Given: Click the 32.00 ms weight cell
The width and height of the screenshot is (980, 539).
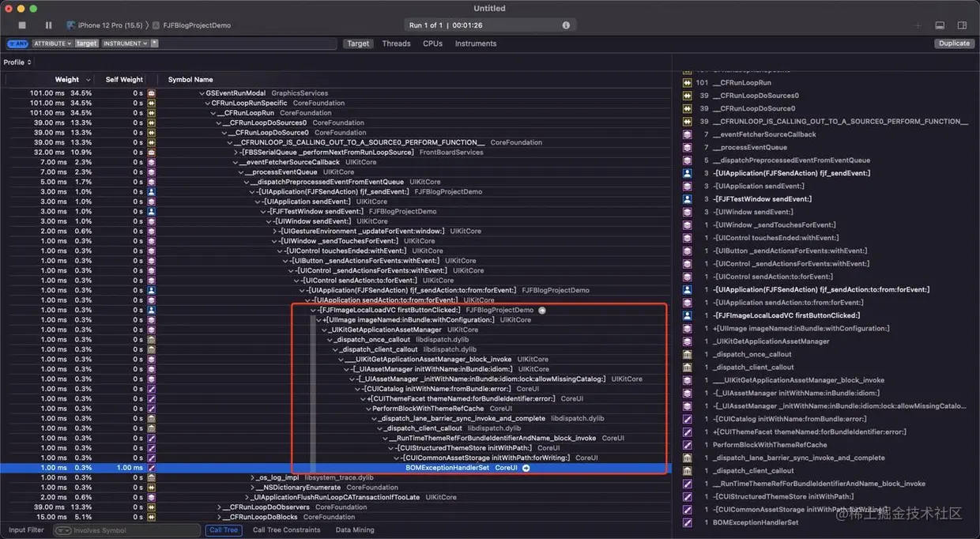Looking at the screenshot, I should pos(50,152).
